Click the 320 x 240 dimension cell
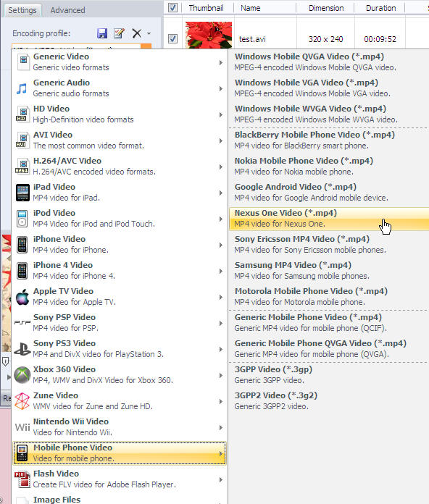 (325, 39)
